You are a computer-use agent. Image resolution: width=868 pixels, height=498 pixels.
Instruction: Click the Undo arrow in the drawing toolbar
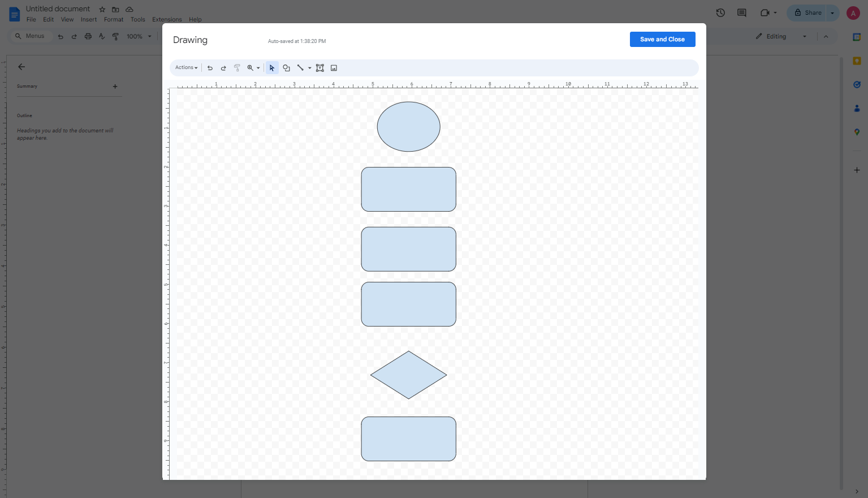coord(210,67)
